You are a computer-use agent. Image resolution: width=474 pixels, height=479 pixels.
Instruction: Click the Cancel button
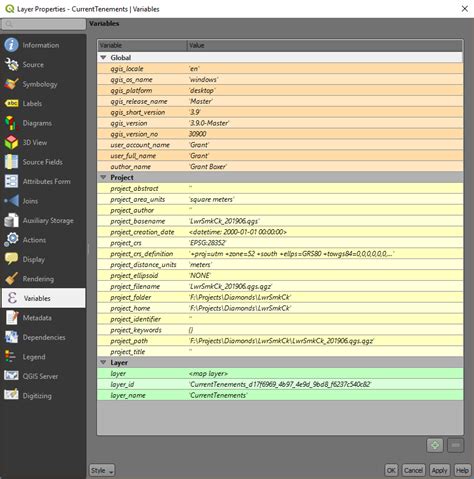point(413,470)
